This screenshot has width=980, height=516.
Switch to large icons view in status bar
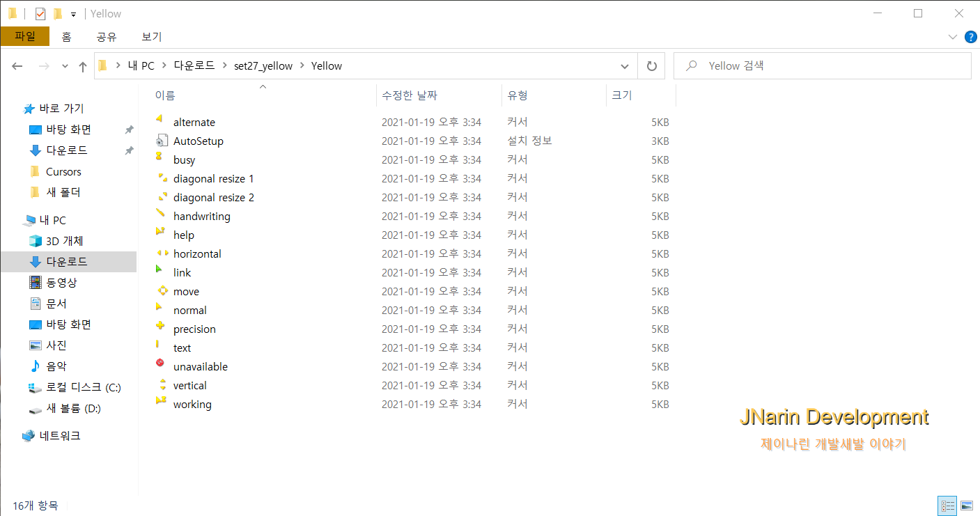[967, 506]
